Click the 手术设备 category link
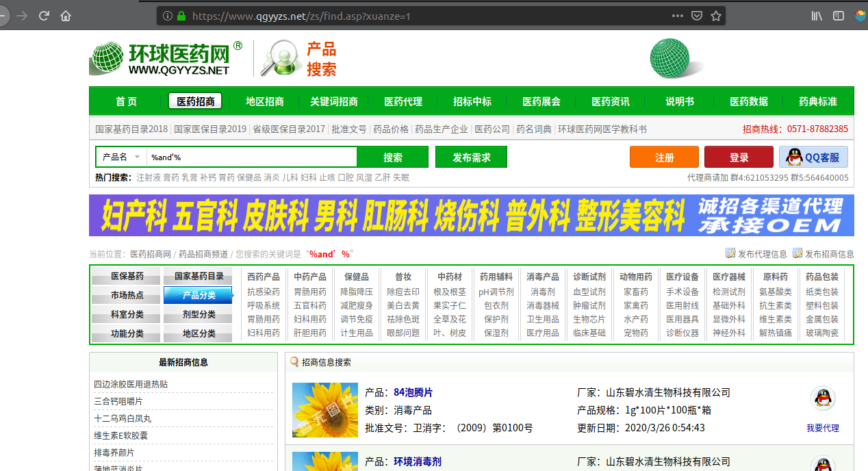868x471 pixels. pos(682,292)
